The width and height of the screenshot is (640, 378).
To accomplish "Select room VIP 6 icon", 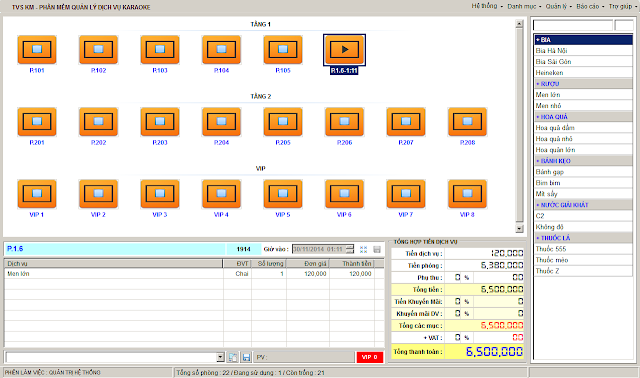I will pyautogui.click(x=344, y=193).
